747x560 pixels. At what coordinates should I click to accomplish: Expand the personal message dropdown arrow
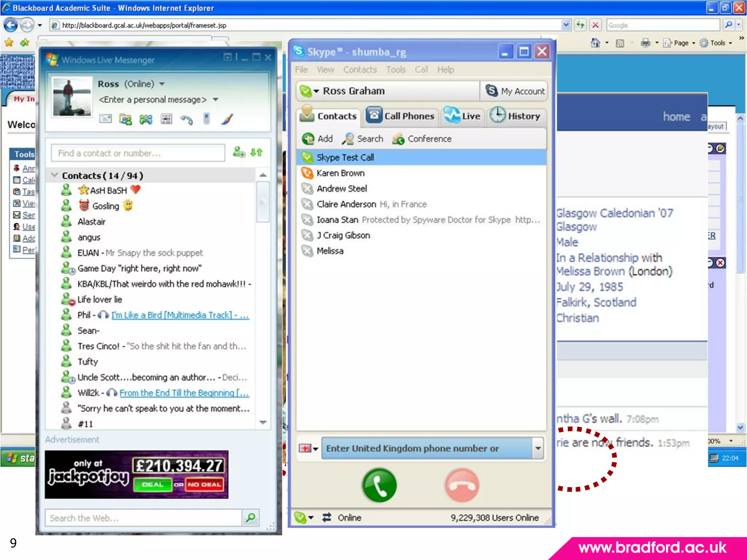click(x=216, y=100)
